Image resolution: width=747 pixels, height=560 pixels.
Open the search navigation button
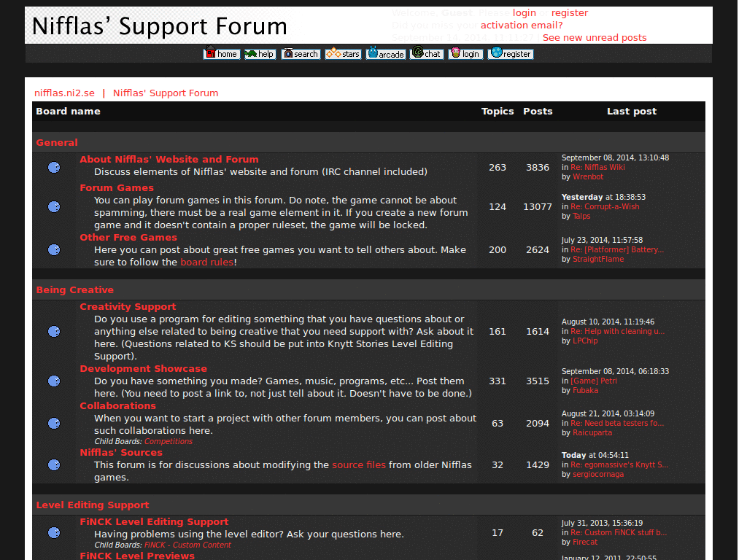click(301, 53)
